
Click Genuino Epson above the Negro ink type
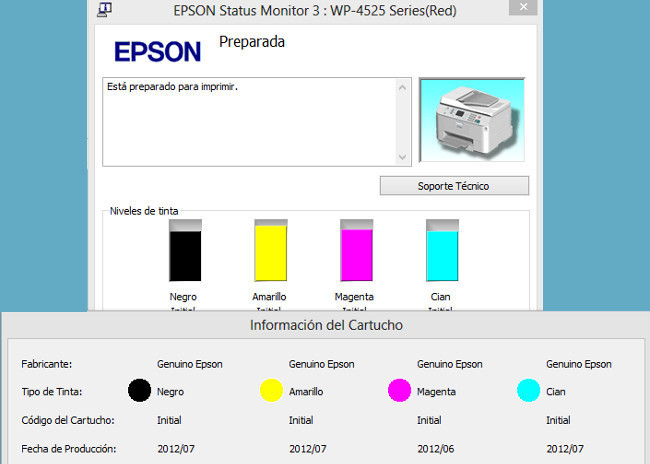point(190,364)
